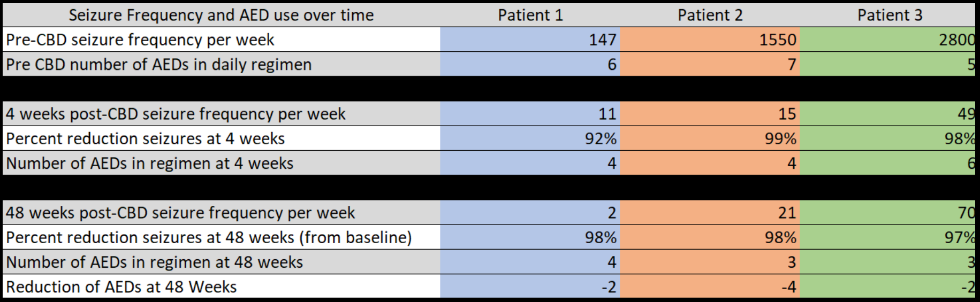The image size is (980, 302).
Task: Select Patient 1 four-week reduction 92%
Action: click(601, 138)
